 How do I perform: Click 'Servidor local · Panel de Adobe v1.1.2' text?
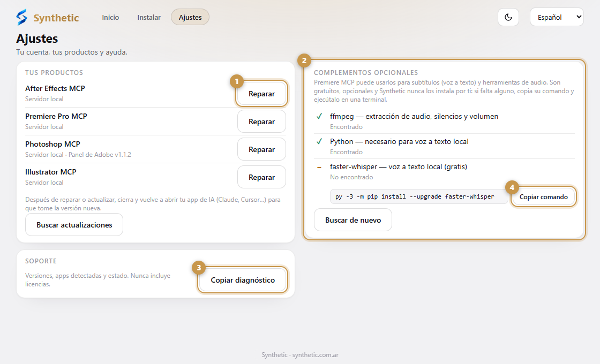pos(78,155)
